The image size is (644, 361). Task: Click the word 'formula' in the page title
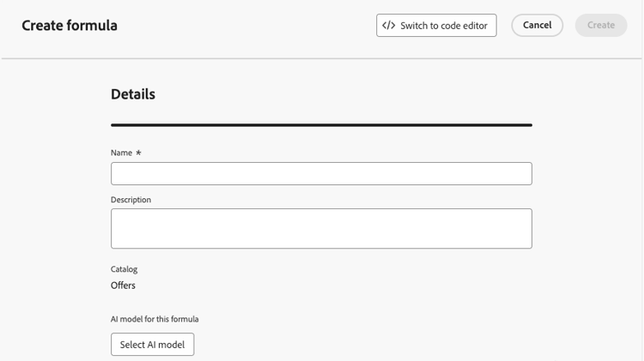point(93,26)
